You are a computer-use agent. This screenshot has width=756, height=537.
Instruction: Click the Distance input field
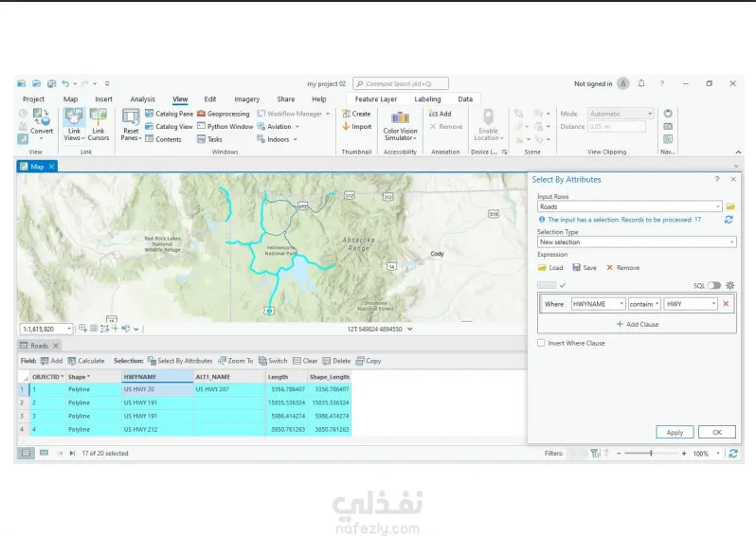click(x=616, y=126)
